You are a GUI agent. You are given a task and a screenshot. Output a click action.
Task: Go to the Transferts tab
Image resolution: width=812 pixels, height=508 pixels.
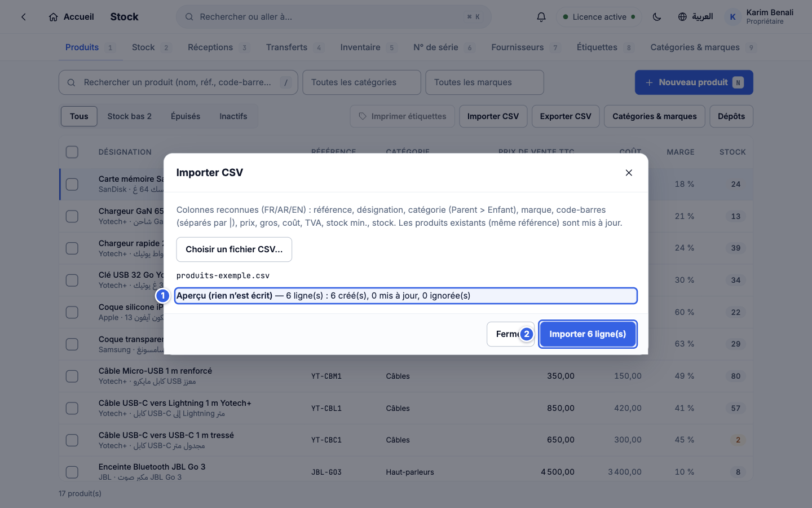tap(295, 47)
